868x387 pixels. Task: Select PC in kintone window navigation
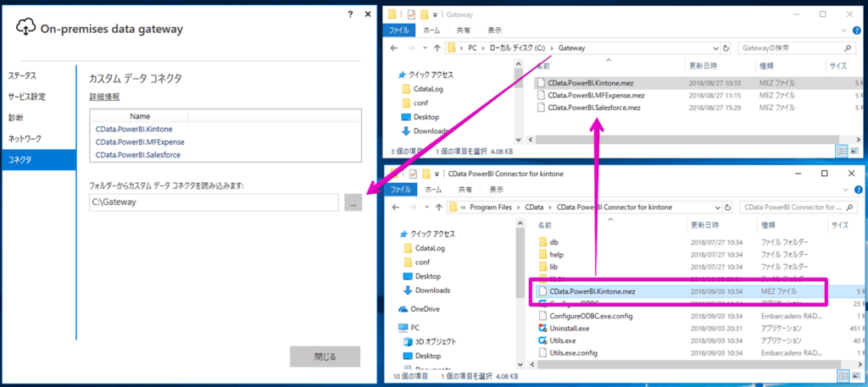point(409,327)
